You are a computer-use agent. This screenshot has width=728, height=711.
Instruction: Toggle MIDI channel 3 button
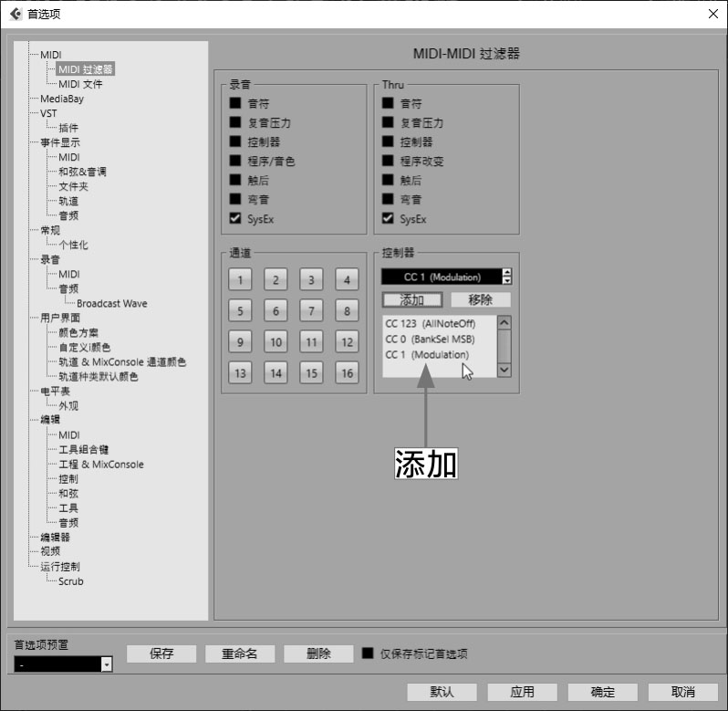(311, 279)
